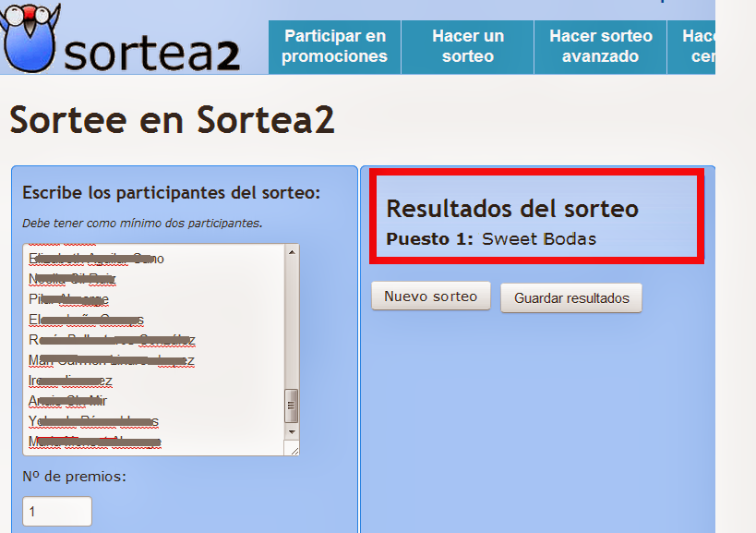The height and width of the screenshot is (533, 756).
Task: Click the Escribe los participantes del sorteo label
Action: click(x=171, y=192)
